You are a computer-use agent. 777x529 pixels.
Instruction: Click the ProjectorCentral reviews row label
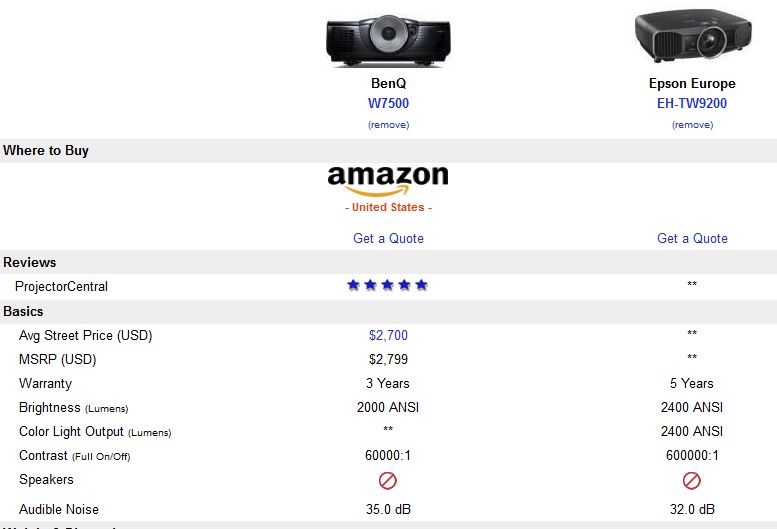tap(61, 286)
